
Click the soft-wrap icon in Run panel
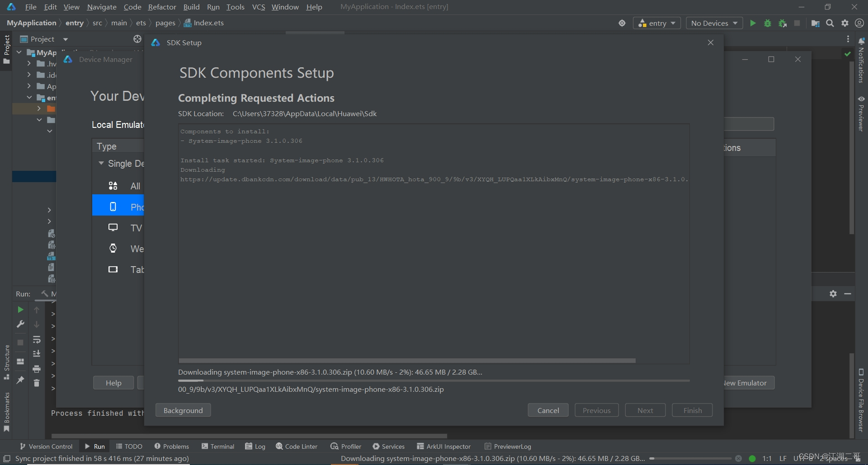click(x=37, y=339)
